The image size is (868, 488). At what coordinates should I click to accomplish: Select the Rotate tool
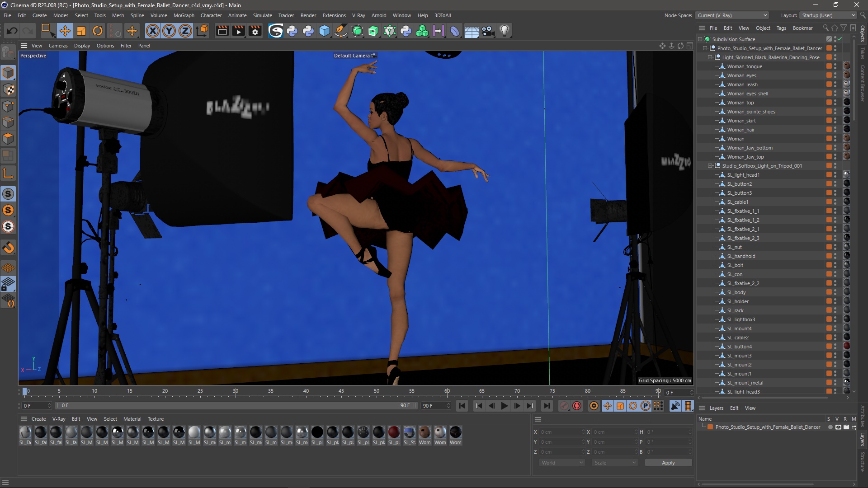click(x=97, y=31)
